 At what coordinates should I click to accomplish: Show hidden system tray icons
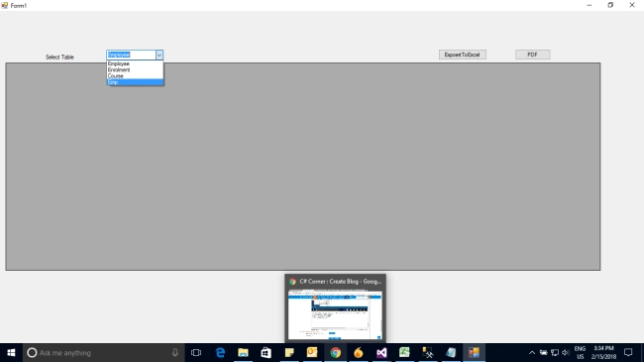coord(532,352)
